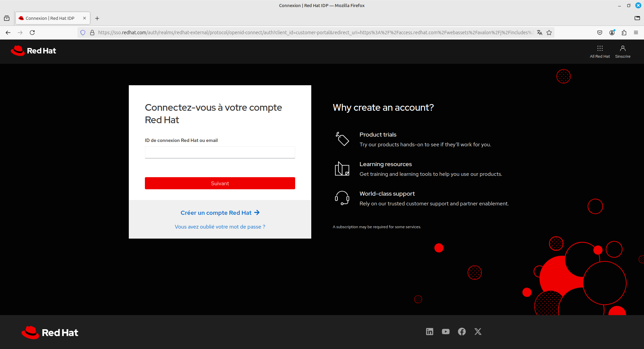
Task: Go back with the browser back arrow
Action: (8, 33)
